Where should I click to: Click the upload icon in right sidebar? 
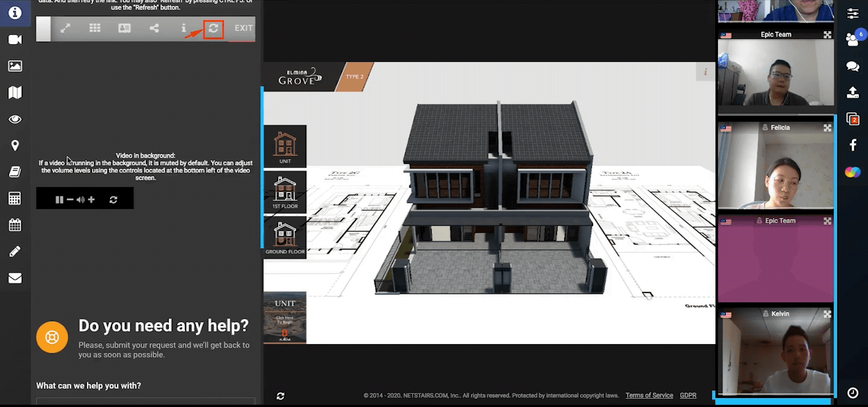coord(853,93)
